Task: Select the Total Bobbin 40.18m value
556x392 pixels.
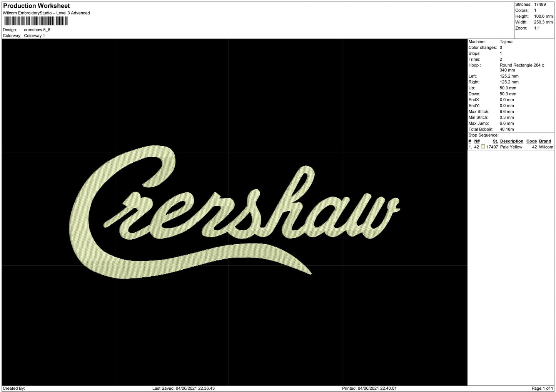Action: [506, 129]
